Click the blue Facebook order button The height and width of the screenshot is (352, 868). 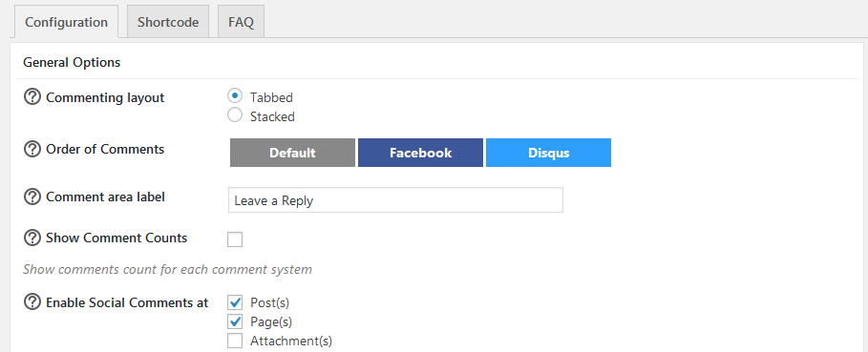[x=421, y=153]
